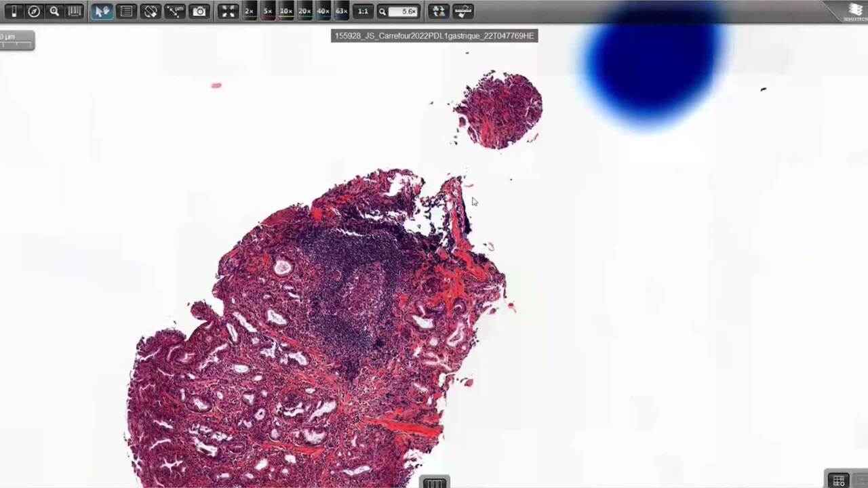
Task: Zoom to 63x magnification
Action: [x=341, y=12]
